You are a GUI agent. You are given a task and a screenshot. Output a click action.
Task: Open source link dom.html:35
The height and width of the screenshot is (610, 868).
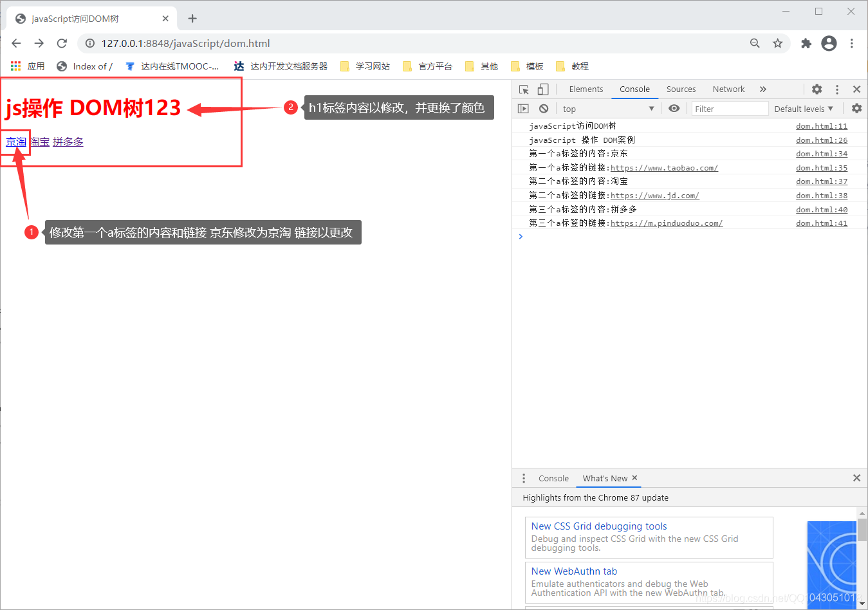[822, 168]
